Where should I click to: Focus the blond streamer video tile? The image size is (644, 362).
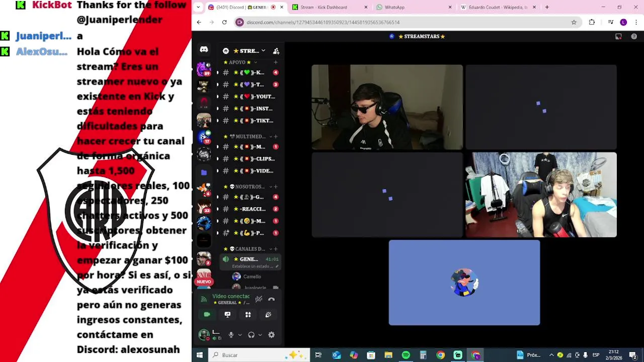[x=541, y=195]
